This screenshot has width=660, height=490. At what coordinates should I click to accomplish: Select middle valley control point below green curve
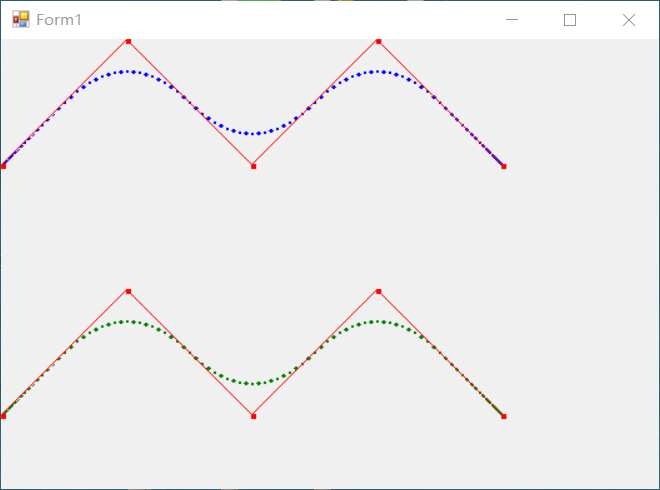tap(253, 416)
